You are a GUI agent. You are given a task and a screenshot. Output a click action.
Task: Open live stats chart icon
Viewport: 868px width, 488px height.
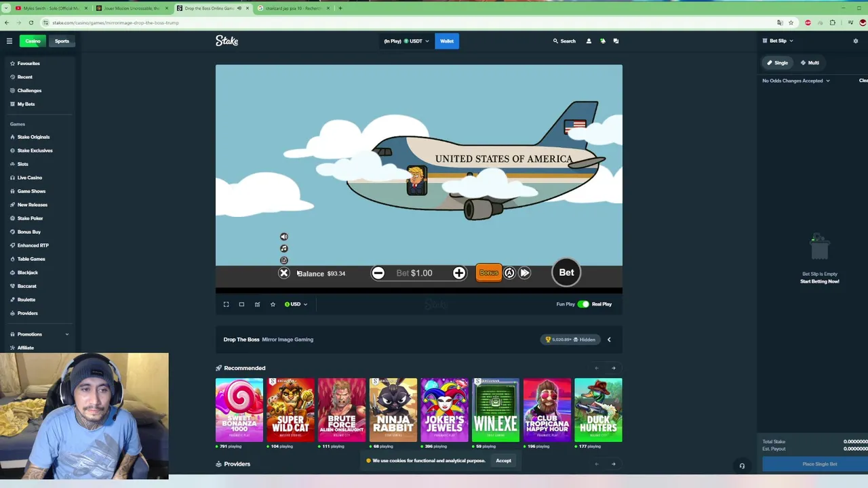(x=257, y=304)
